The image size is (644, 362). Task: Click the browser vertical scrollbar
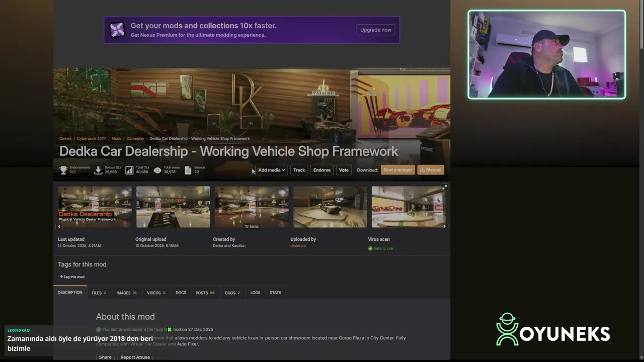point(641,24)
